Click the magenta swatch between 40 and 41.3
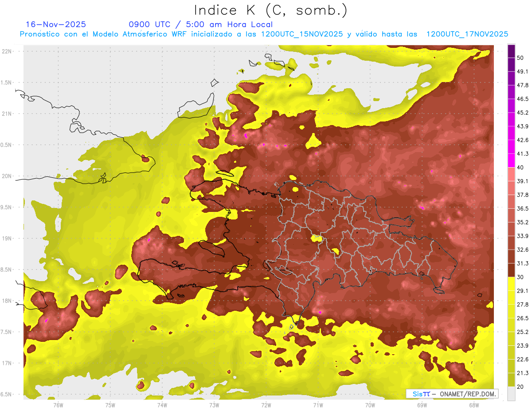 [511, 160]
